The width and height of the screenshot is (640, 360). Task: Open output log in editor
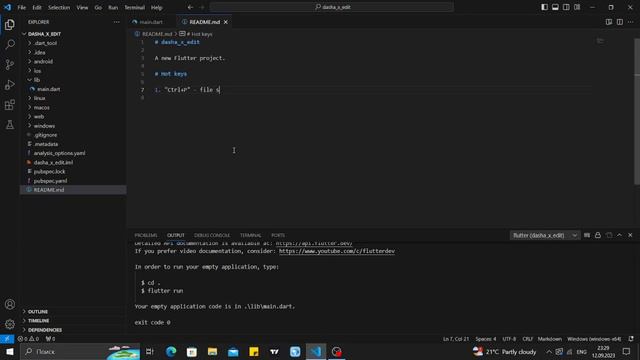609,235
